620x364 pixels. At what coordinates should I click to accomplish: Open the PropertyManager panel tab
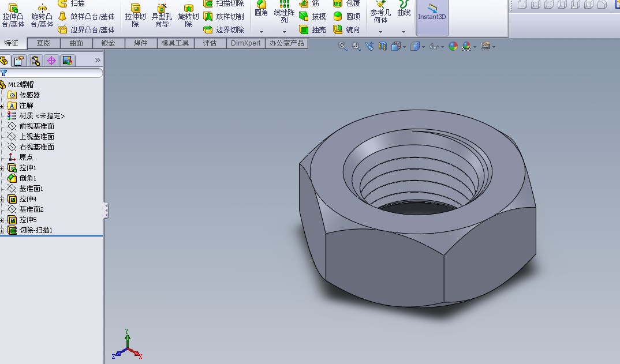[x=18, y=61]
